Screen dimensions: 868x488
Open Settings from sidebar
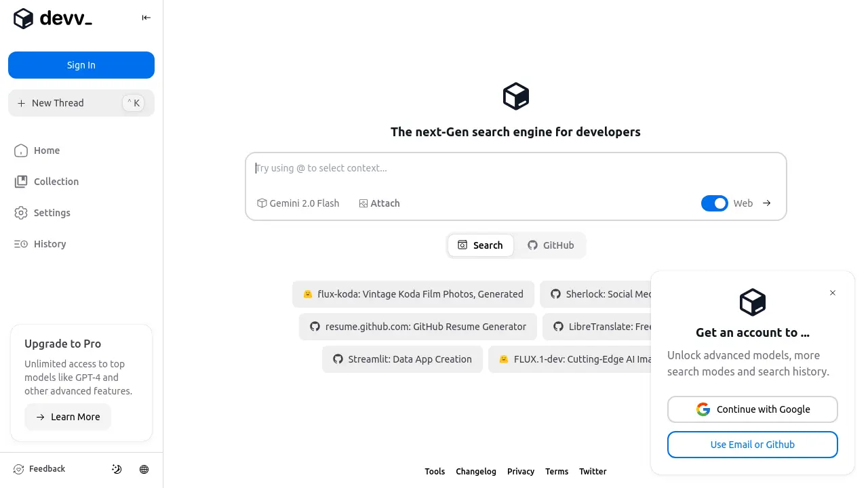tap(43, 213)
